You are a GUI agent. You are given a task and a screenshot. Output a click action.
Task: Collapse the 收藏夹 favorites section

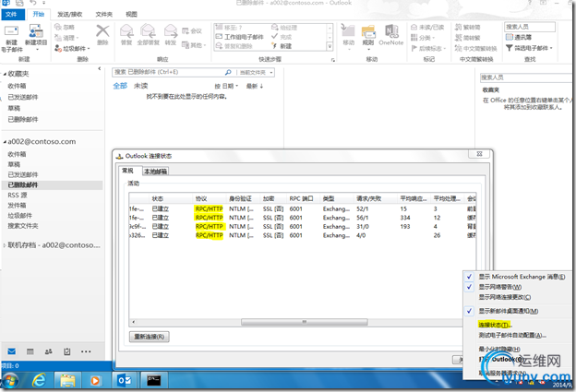pyautogui.click(x=5, y=74)
